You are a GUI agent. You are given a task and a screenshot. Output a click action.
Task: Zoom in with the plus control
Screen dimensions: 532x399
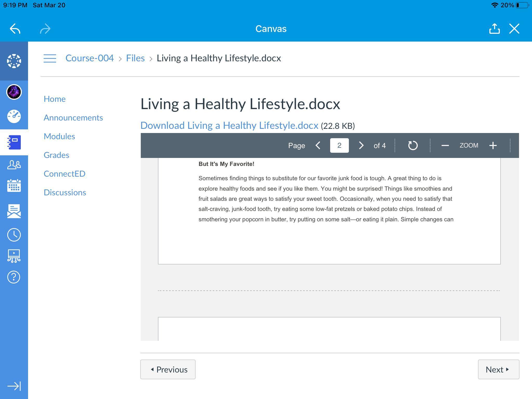tap(493, 145)
